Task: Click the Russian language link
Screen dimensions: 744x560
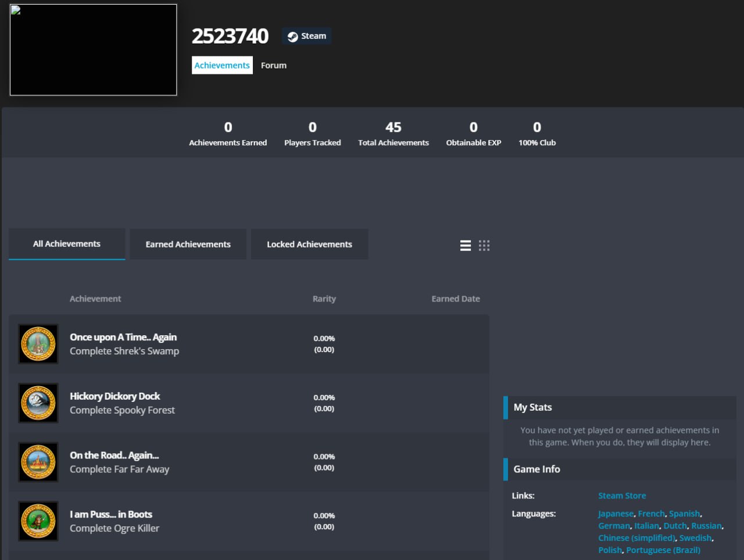Action: (706, 526)
